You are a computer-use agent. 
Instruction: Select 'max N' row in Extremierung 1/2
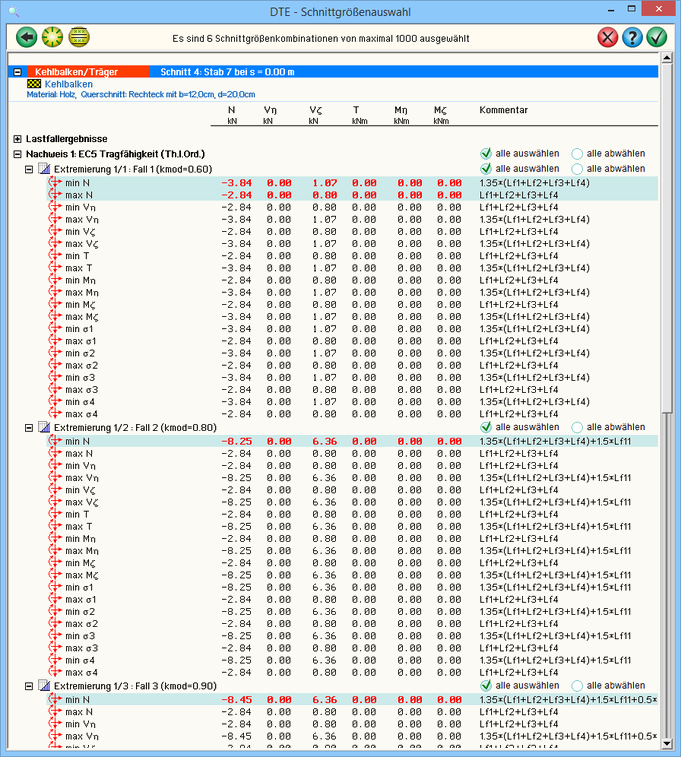(x=79, y=453)
